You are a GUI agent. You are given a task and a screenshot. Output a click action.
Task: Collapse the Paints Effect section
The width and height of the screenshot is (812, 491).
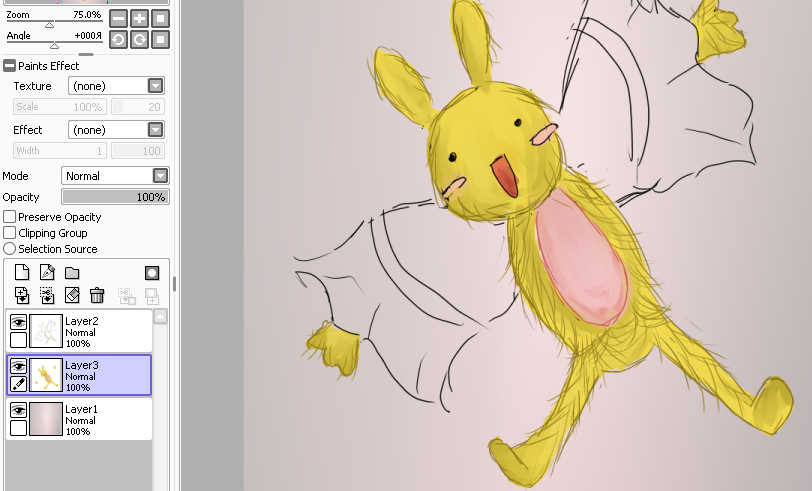[x=9, y=66]
